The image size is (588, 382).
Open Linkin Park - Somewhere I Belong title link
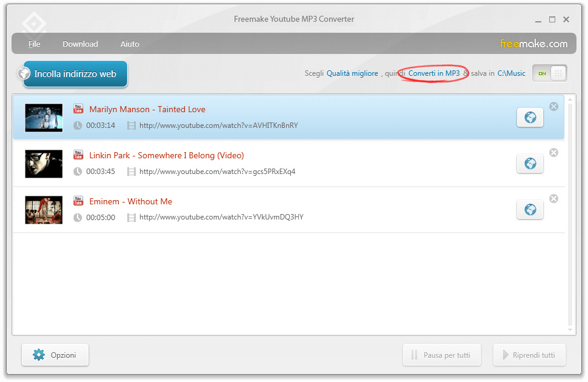(x=167, y=155)
